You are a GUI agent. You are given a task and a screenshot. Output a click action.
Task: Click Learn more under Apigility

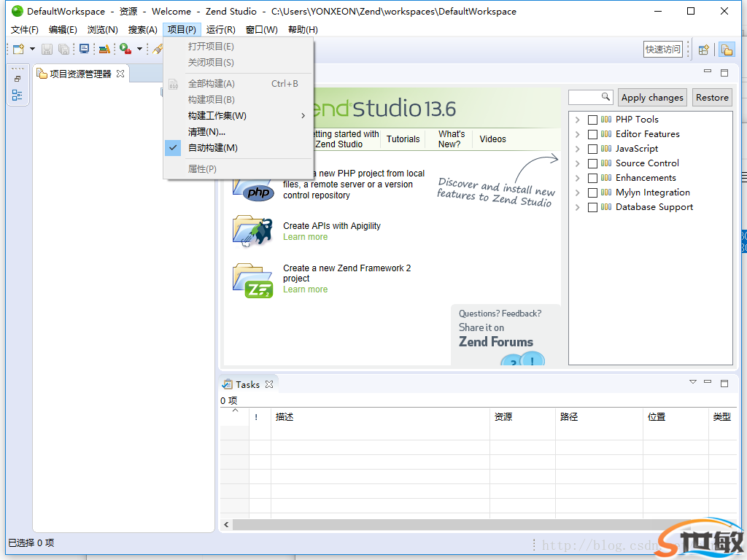(306, 237)
